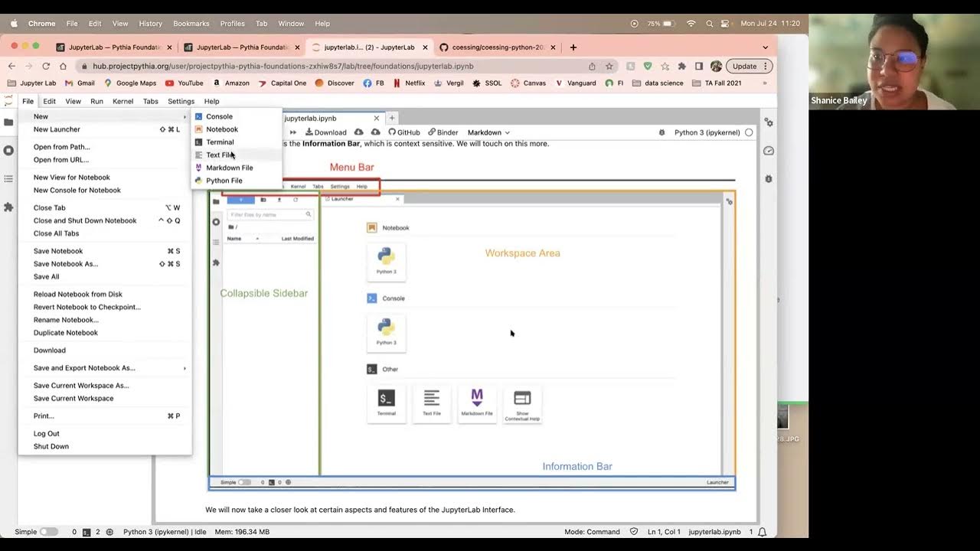The image size is (980, 551).
Task: Click the Chrome profile avatar
Action: click(x=716, y=66)
